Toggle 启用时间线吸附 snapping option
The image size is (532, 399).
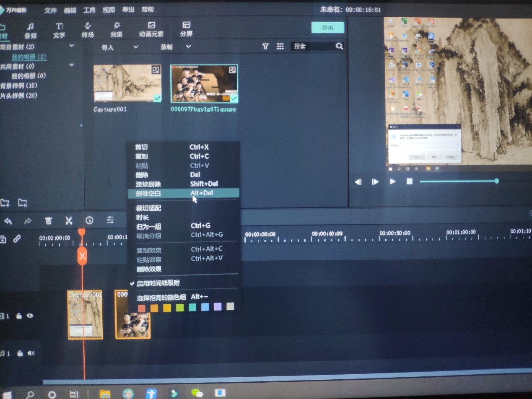click(x=158, y=283)
